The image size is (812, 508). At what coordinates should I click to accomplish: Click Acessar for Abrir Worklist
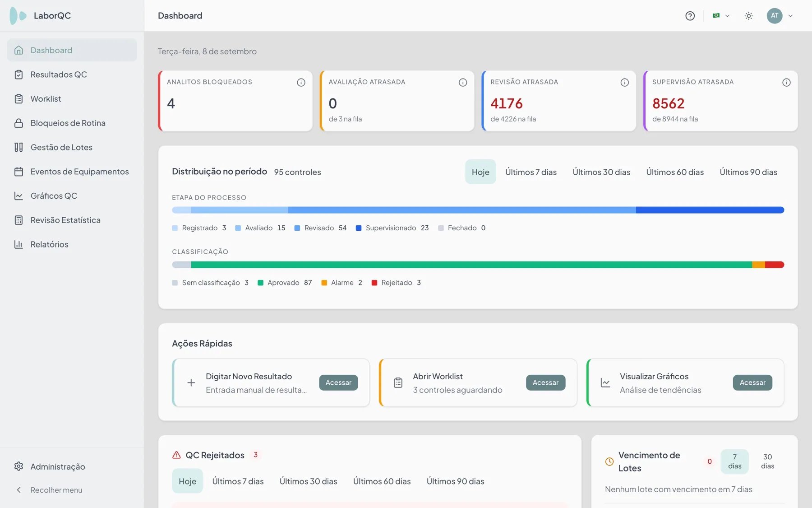click(x=545, y=382)
